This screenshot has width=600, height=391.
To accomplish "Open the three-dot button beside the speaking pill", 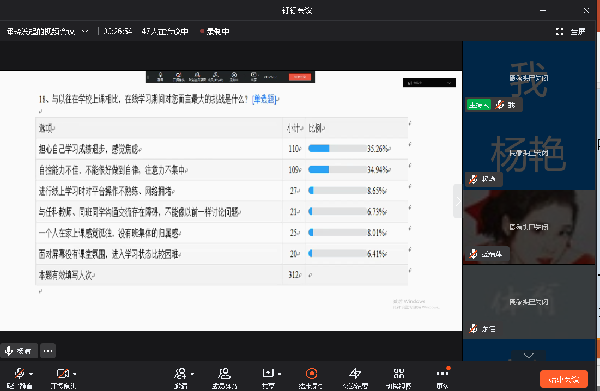I will pyautogui.click(x=48, y=350).
